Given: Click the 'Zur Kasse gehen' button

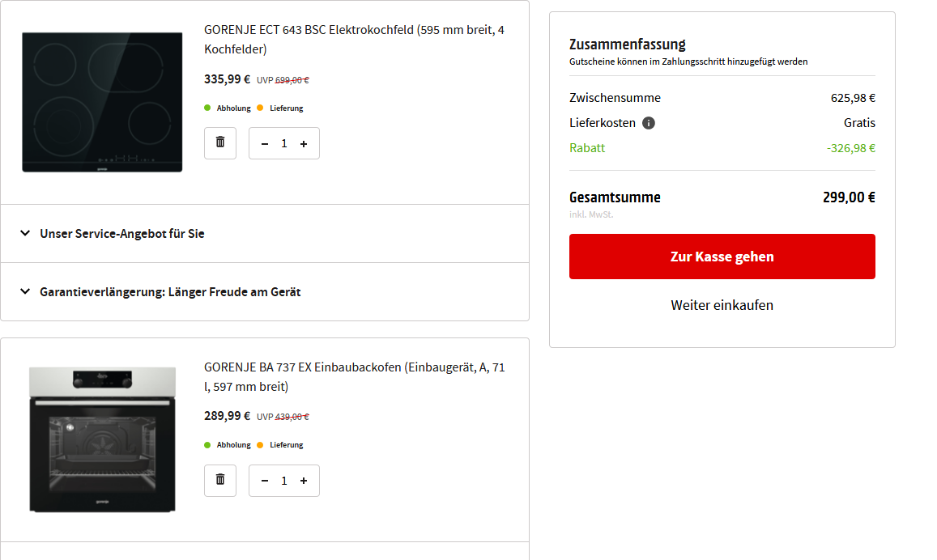Looking at the screenshot, I should pyautogui.click(x=722, y=257).
